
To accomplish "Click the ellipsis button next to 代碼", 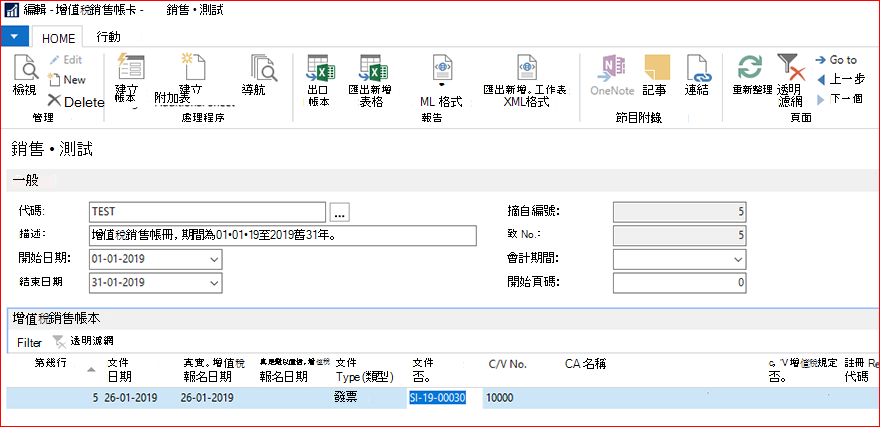I will (x=340, y=213).
